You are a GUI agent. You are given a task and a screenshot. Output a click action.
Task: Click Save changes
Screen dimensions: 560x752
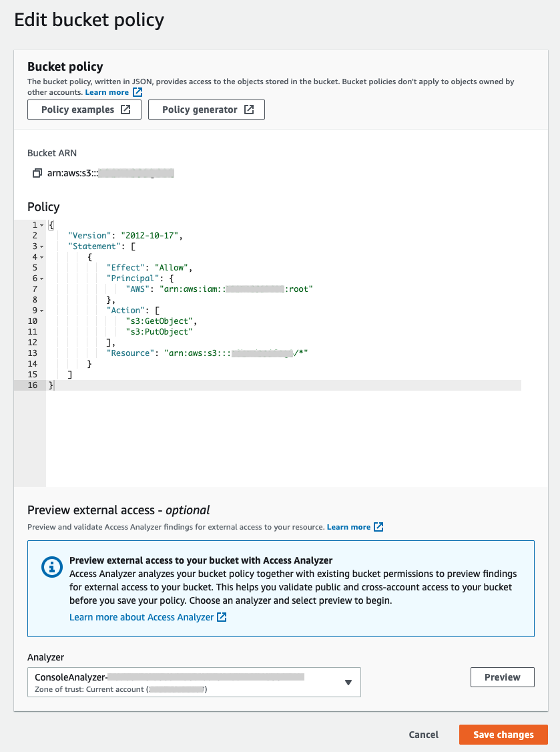[503, 734]
